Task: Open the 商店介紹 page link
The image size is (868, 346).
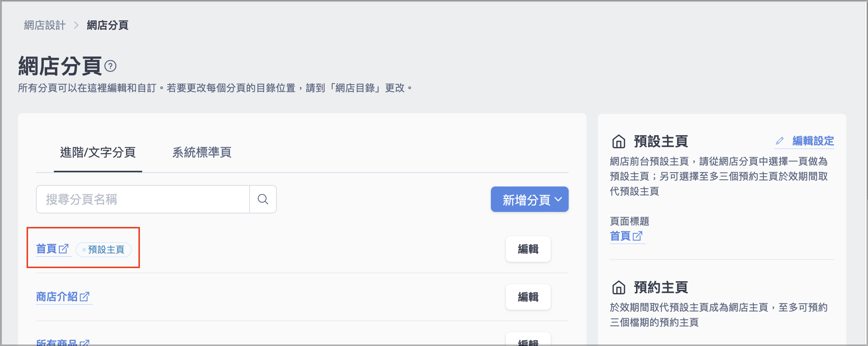Action: click(x=57, y=297)
